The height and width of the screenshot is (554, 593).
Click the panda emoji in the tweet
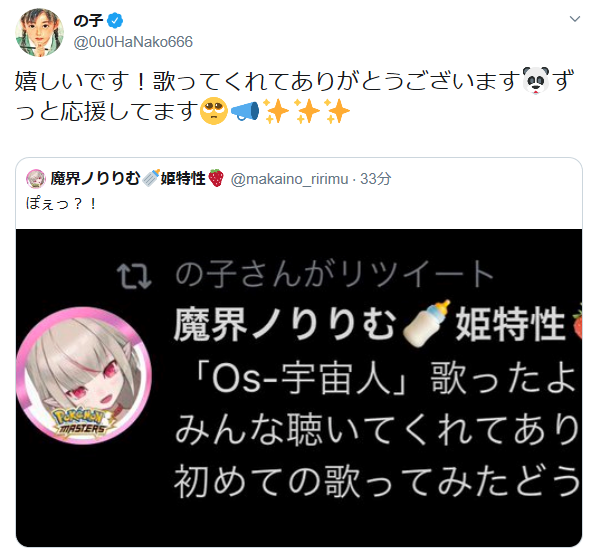point(536,81)
